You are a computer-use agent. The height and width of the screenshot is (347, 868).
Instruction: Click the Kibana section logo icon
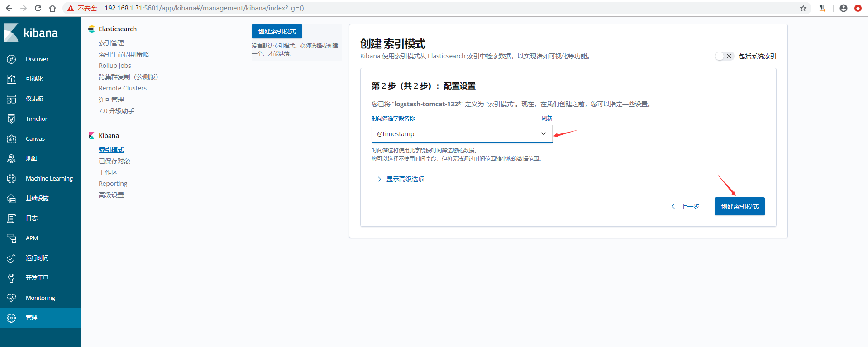[91, 136]
